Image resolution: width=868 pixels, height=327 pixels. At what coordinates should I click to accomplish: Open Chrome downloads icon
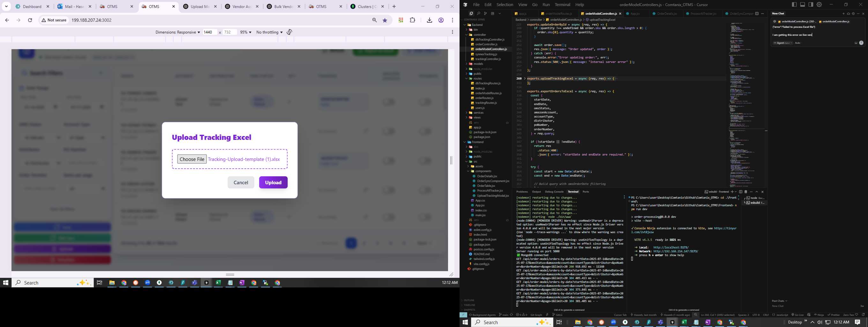coord(429,20)
